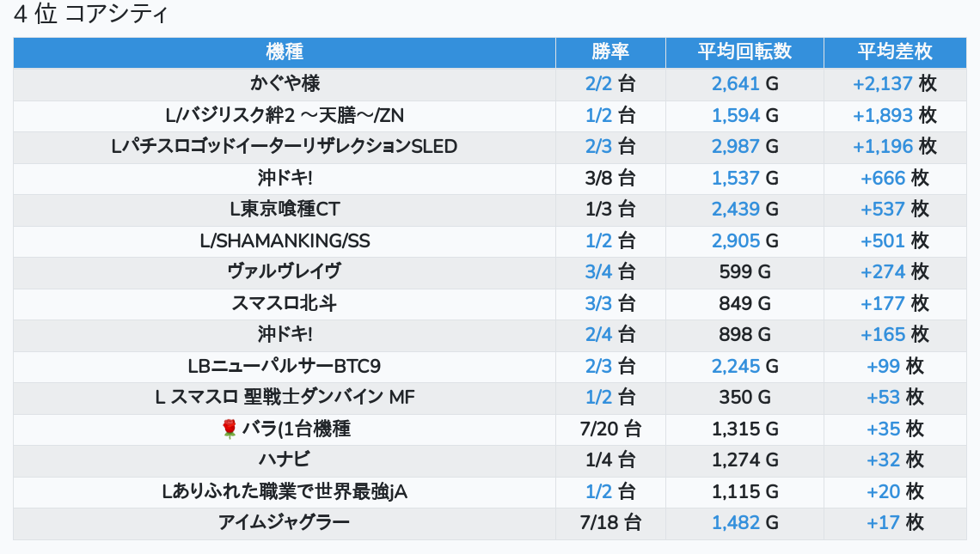The image size is (980, 554).
Task: Open the +165 枚 difference link
Action: (x=883, y=335)
